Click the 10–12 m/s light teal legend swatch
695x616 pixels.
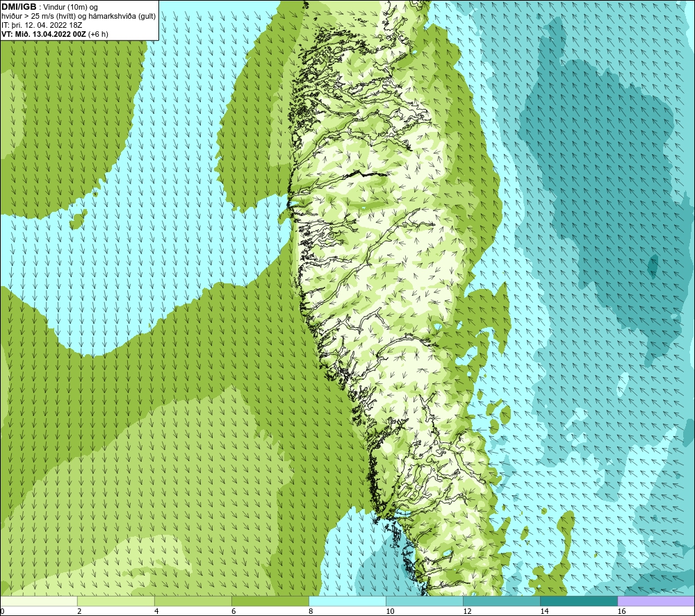point(425,601)
